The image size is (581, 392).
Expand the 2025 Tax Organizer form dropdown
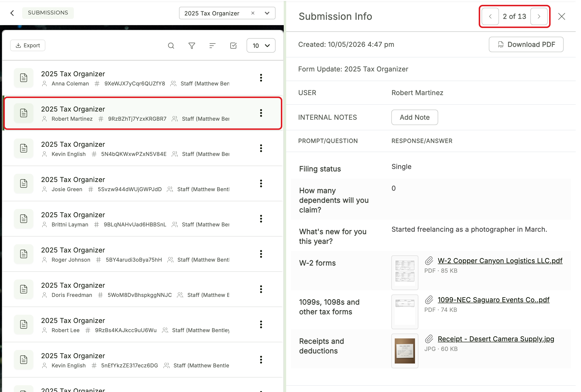(x=267, y=13)
